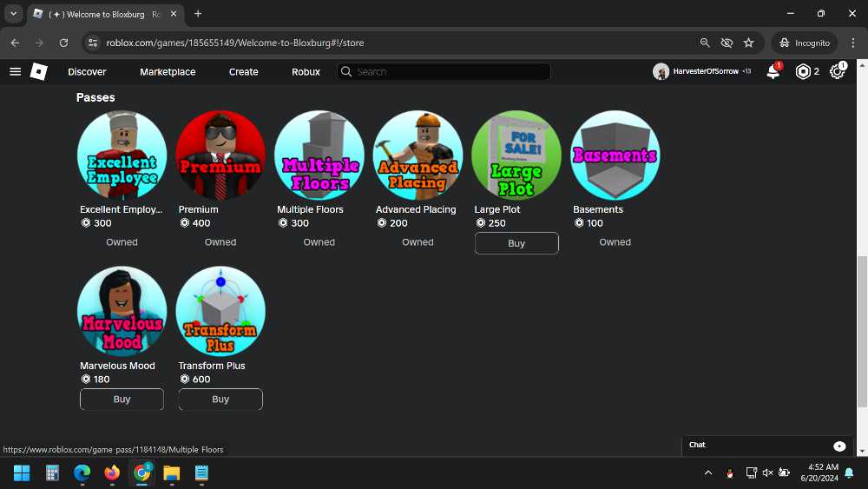Open the Windows Start menu
Screen dimensions: 868x489
point(22,473)
